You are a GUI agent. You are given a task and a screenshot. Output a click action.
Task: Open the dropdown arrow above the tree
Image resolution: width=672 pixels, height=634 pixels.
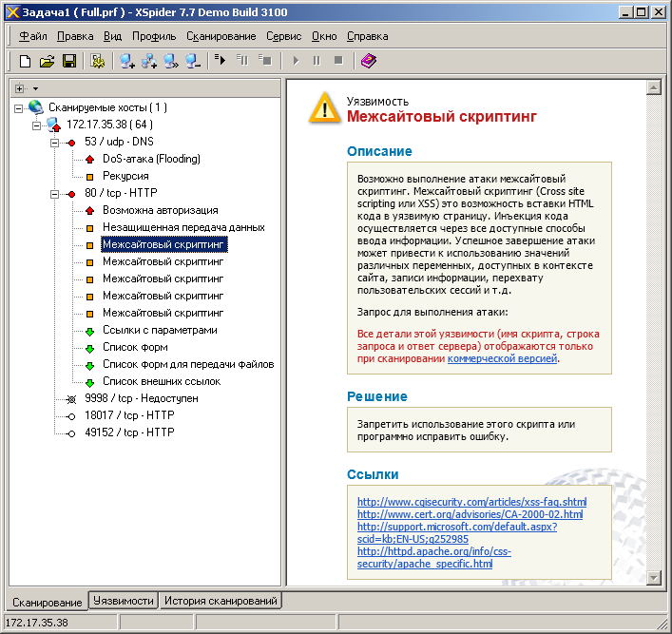(x=35, y=89)
